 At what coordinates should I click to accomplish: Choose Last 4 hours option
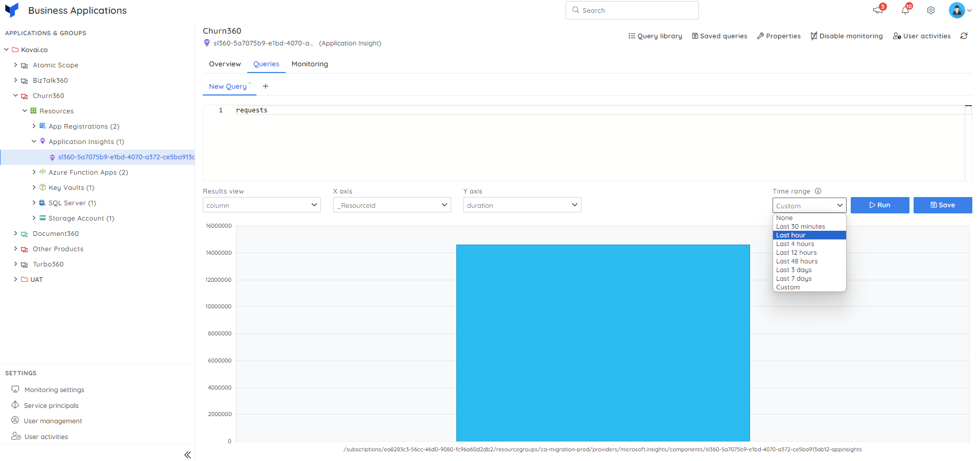coord(809,244)
